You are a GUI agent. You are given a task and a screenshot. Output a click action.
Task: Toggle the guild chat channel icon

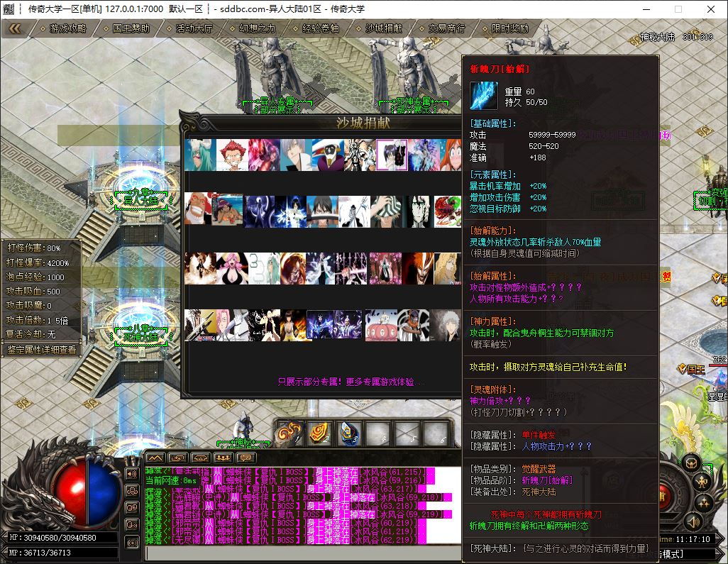pos(132,491)
